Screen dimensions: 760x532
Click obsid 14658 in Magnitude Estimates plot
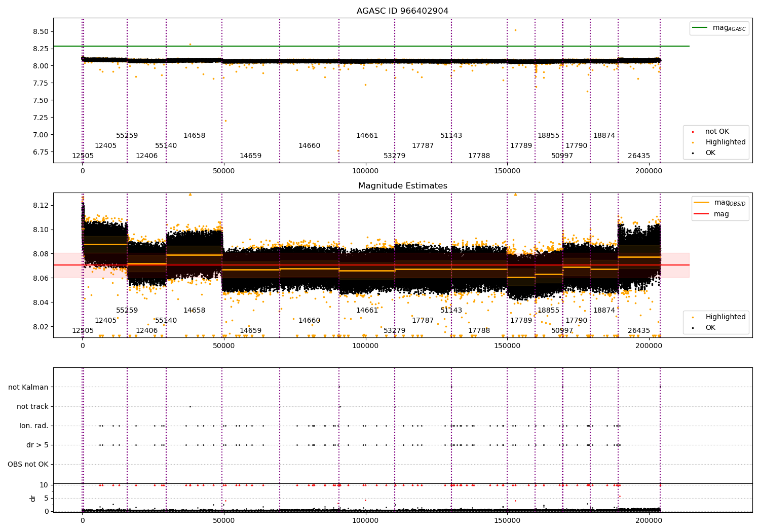[194, 311]
